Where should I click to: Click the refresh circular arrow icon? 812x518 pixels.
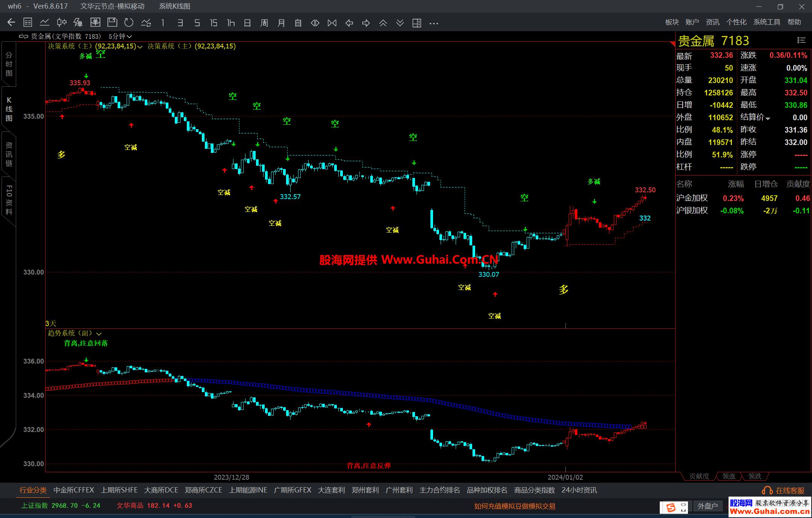point(129,23)
